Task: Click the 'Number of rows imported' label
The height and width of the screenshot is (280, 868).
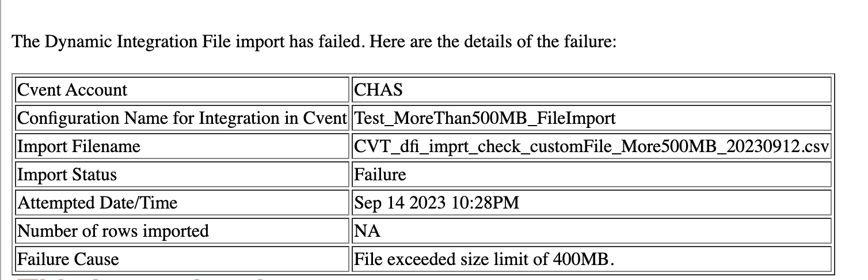Action: 113,231
